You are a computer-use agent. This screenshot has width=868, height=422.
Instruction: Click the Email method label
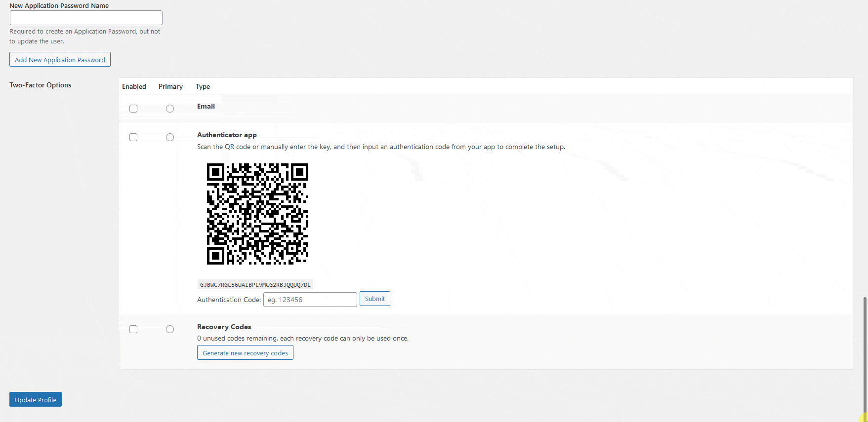coord(206,106)
